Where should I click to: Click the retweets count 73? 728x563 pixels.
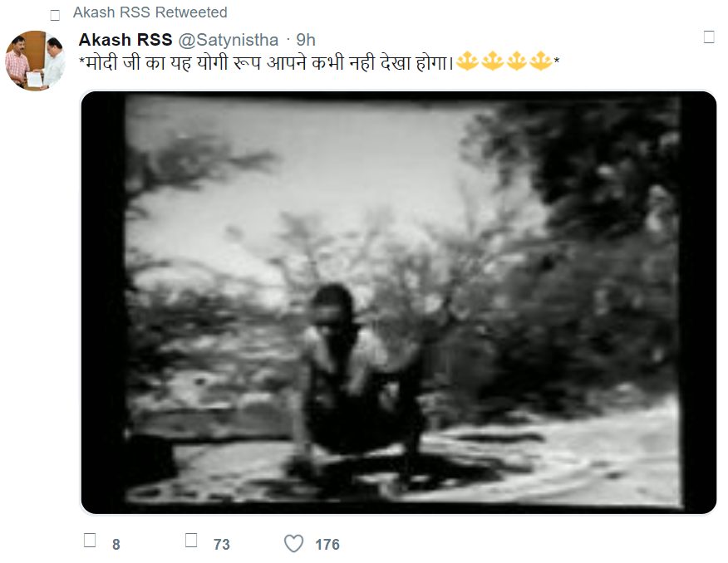[x=221, y=545]
